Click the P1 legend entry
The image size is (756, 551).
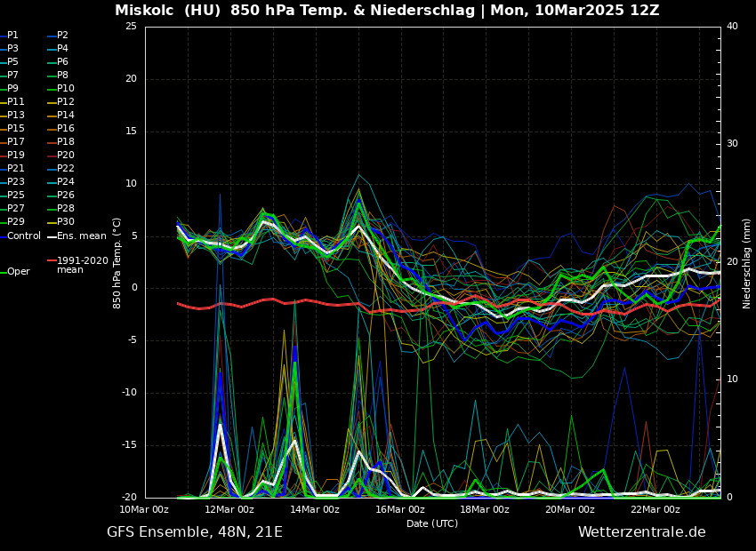pyautogui.click(x=12, y=36)
